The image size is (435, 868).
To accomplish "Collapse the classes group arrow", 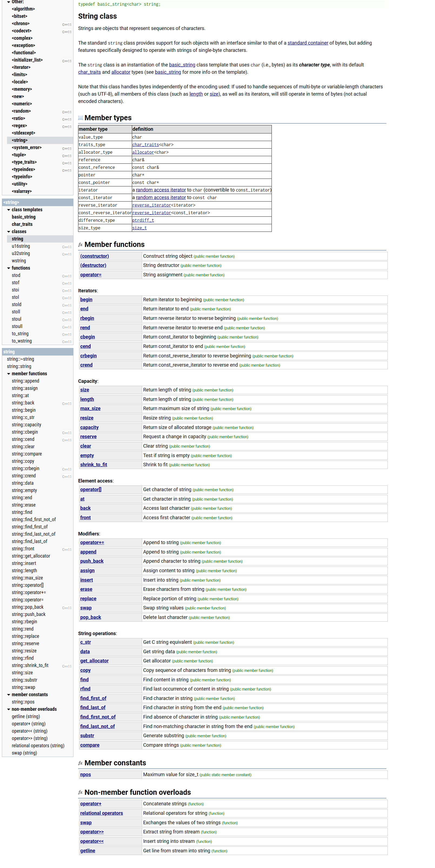I will pos(8,232).
